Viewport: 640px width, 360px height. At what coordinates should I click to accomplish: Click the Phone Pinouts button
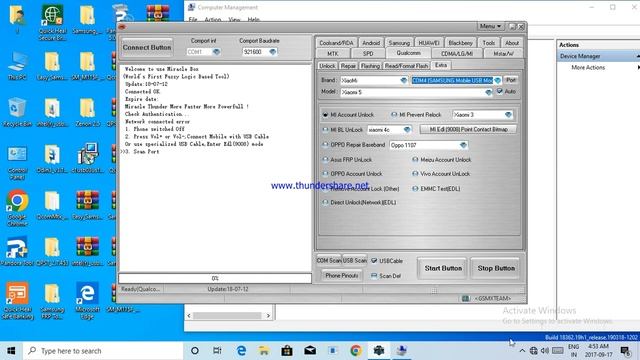tap(341, 276)
